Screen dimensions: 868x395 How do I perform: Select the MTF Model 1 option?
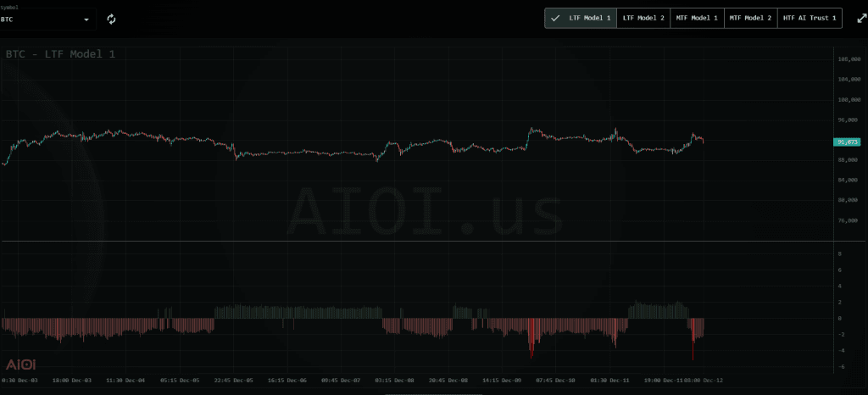pyautogui.click(x=697, y=18)
